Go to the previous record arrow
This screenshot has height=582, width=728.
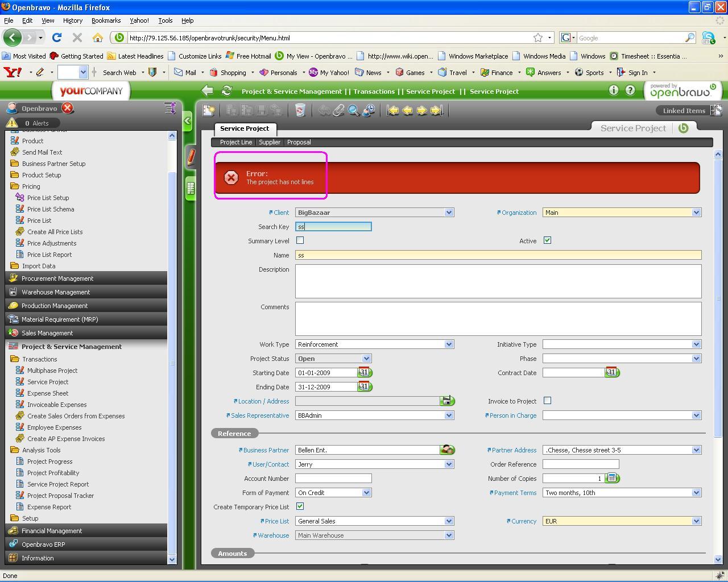pyautogui.click(x=407, y=110)
